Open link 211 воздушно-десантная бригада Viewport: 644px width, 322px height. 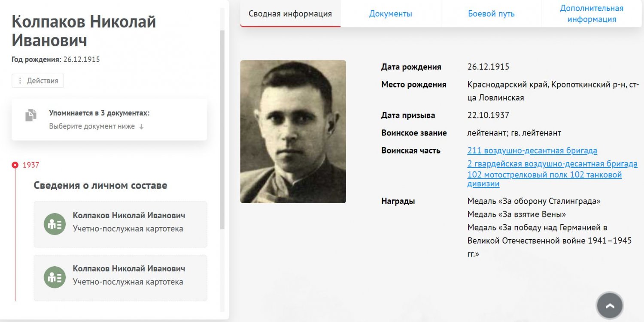pyautogui.click(x=532, y=150)
